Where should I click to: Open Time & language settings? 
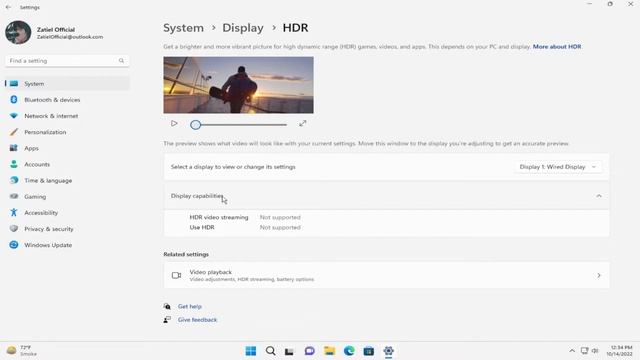pyautogui.click(x=67, y=180)
